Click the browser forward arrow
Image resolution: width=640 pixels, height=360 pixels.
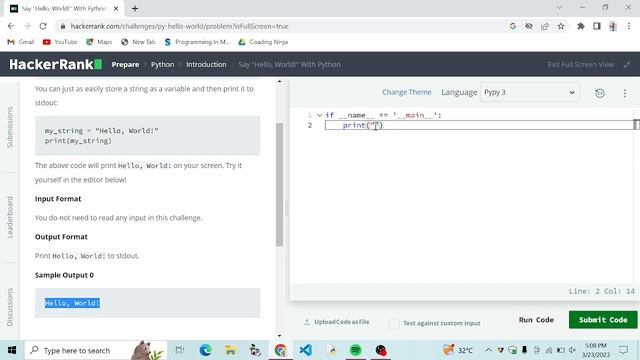(27, 26)
